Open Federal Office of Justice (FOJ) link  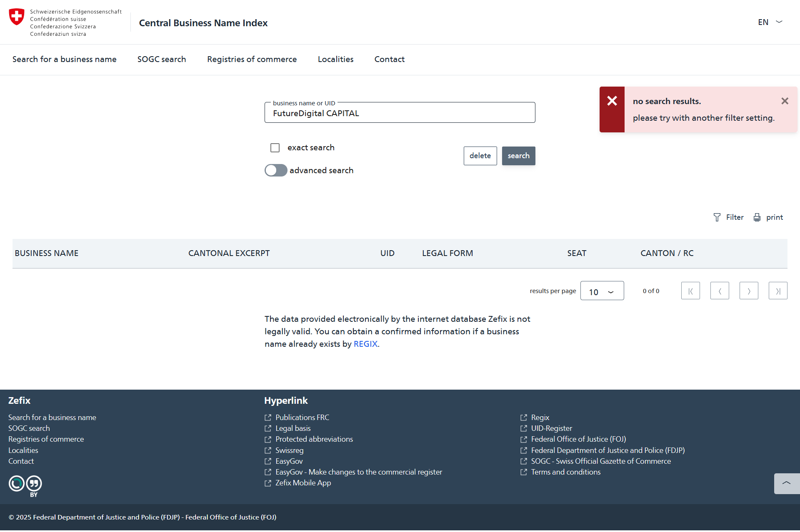point(579,439)
